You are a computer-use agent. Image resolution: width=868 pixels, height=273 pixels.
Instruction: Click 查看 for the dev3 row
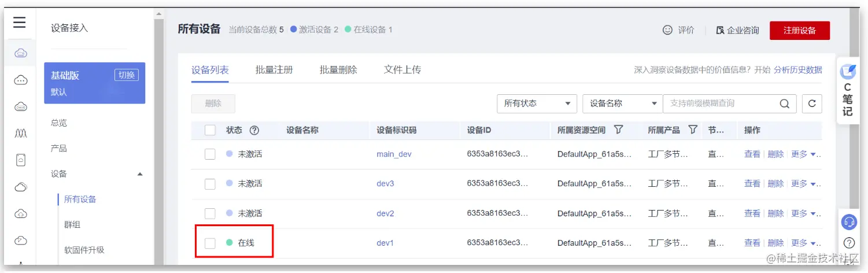click(752, 183)
